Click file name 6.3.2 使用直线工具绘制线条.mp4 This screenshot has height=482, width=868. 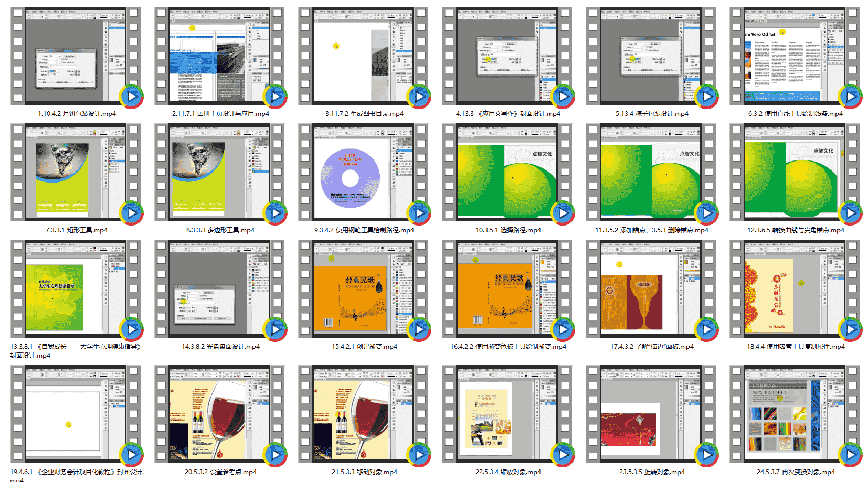click(x=796, y=113)
